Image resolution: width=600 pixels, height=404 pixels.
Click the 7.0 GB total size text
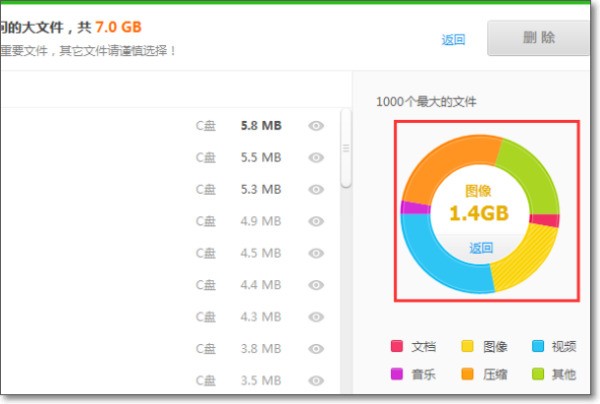[118, 27]
